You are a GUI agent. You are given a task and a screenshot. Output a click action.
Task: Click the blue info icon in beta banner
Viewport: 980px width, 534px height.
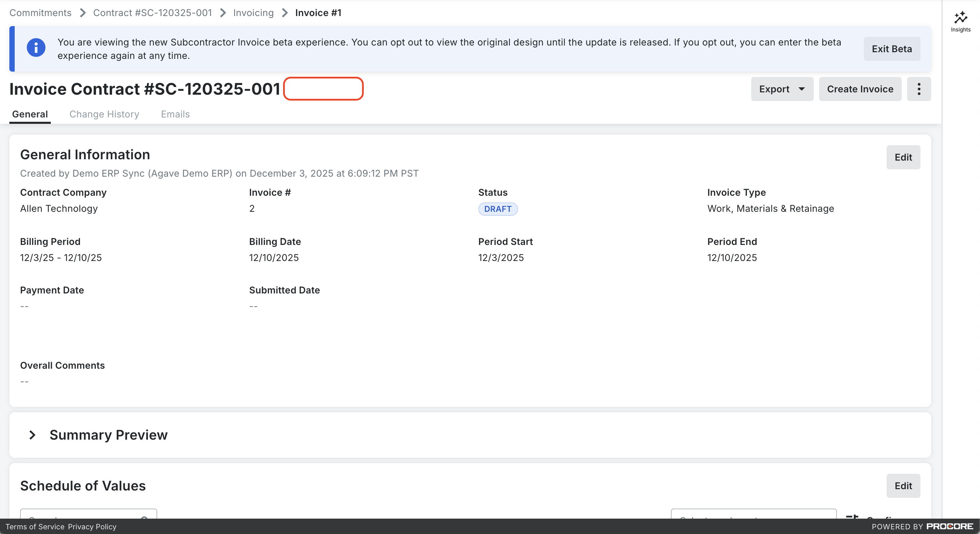tap(36, 48)
